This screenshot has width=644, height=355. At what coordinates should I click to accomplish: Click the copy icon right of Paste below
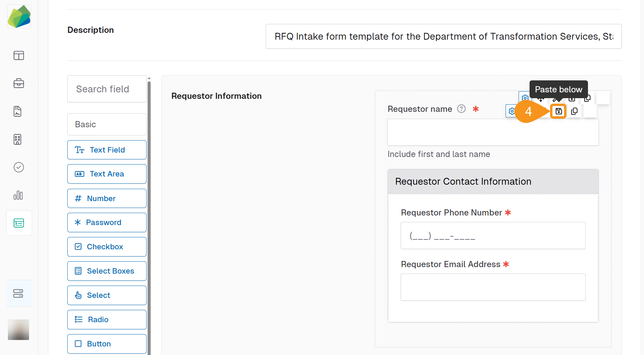(574, 111)
